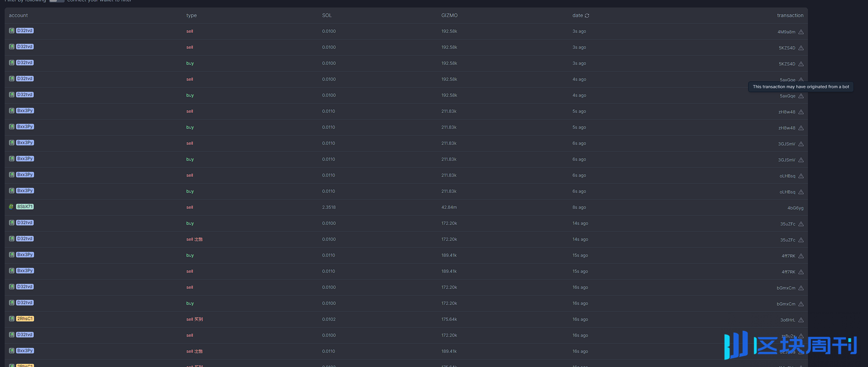Image resolution: width=868 pixels, height=367 pixels.
Task: Click the 'sell' type in the 8SbX71 row
Action: click(x=190, y=207)
